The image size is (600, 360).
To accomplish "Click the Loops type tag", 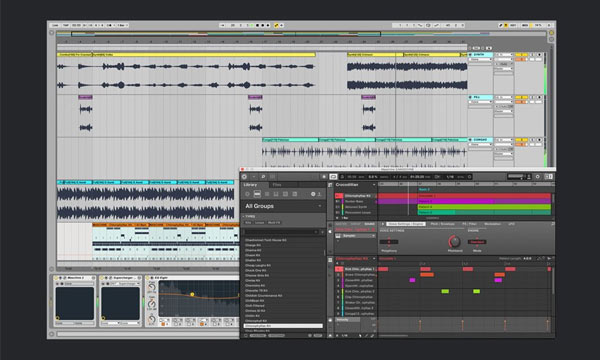I will click(x=259, y=222).
